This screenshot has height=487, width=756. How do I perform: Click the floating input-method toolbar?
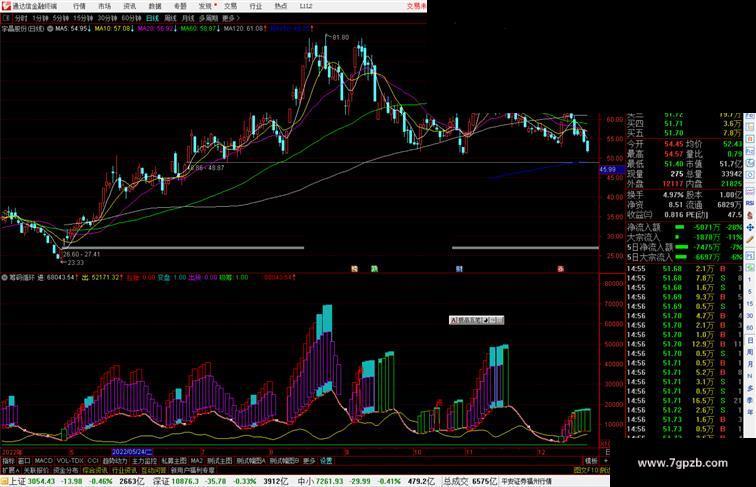pyautogui.click(x=476, y=320)
